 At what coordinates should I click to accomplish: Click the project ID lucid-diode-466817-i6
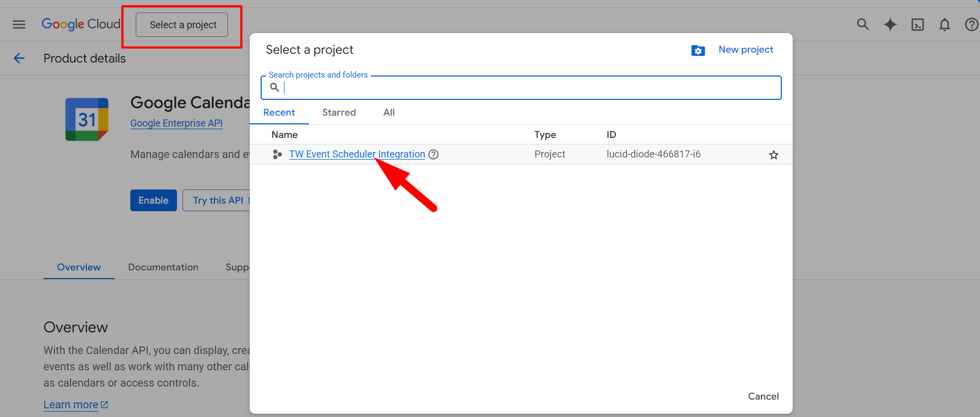point(654,154)
